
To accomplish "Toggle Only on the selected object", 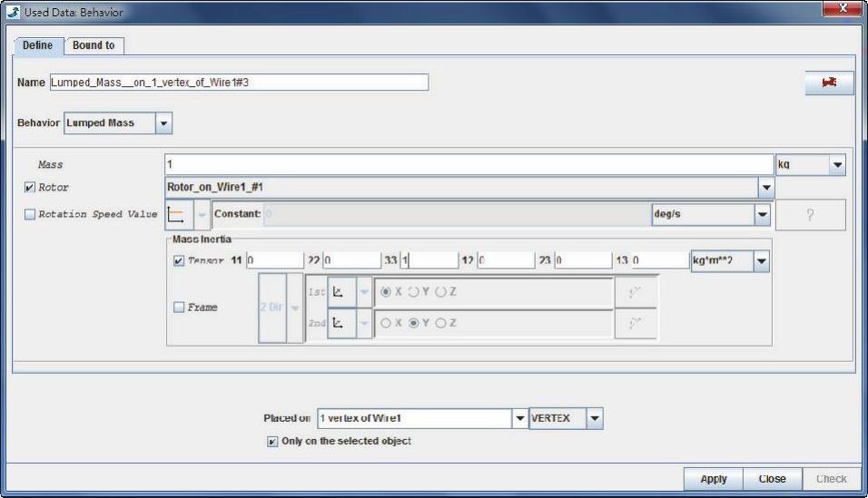I will (272, 442).
